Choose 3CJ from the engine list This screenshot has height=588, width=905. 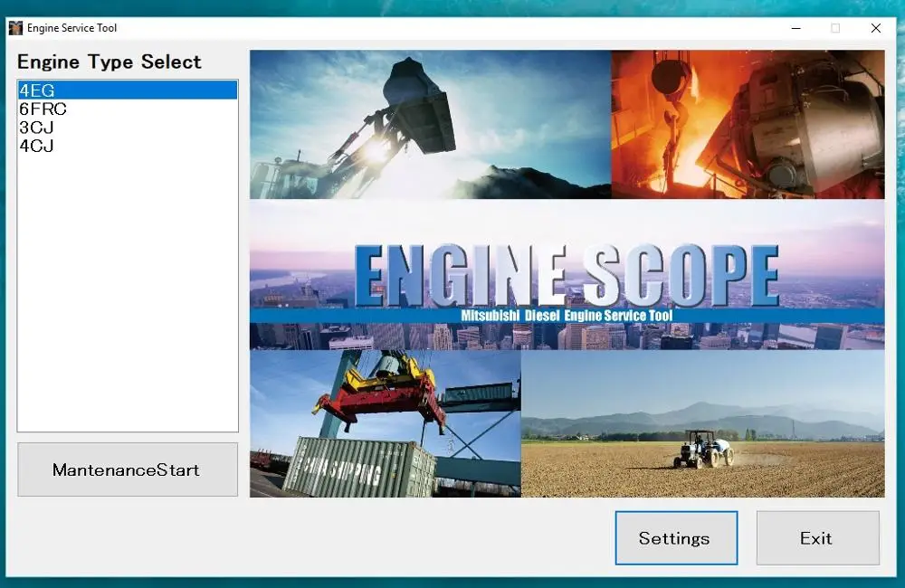click(x=128, y=128)
